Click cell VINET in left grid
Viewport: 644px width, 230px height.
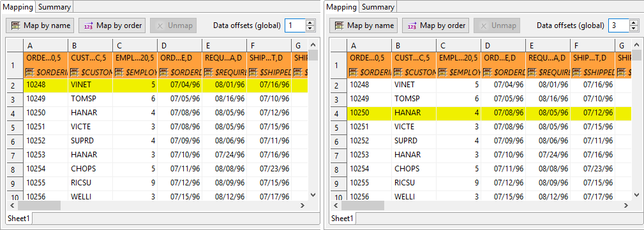[x=91, y=85]
